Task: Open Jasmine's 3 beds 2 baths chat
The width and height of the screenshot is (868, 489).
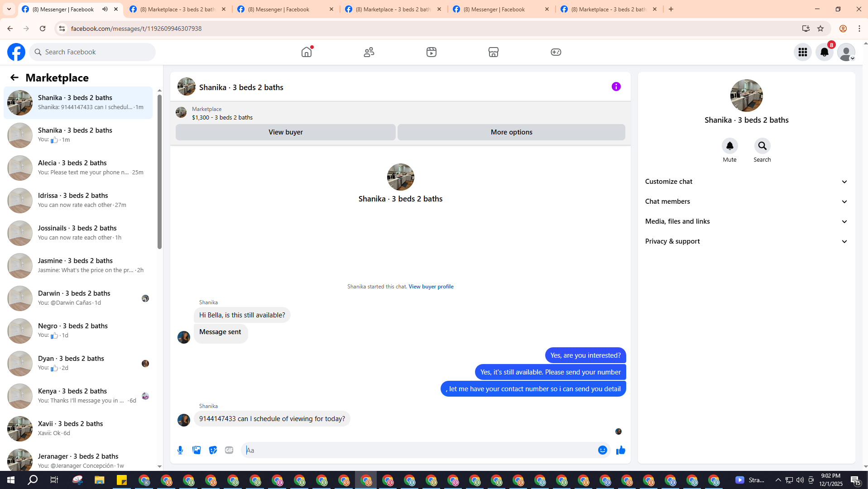Action: [x=78, y=265]
